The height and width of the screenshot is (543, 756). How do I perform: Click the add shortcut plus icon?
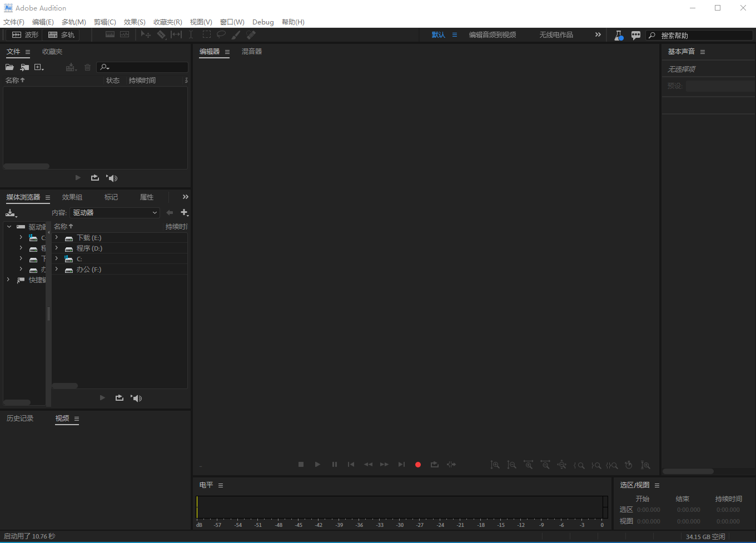(184, 213)
